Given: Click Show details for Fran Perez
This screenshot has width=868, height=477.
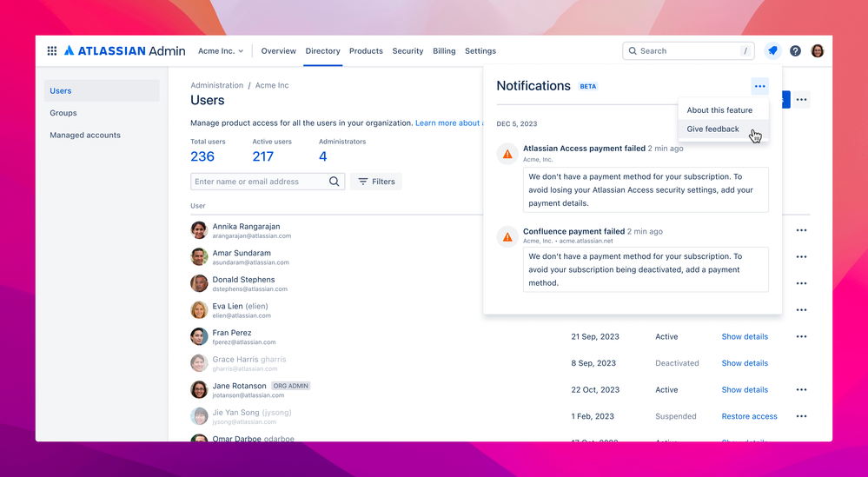Looking at the screenshot, I should (745, 336).
